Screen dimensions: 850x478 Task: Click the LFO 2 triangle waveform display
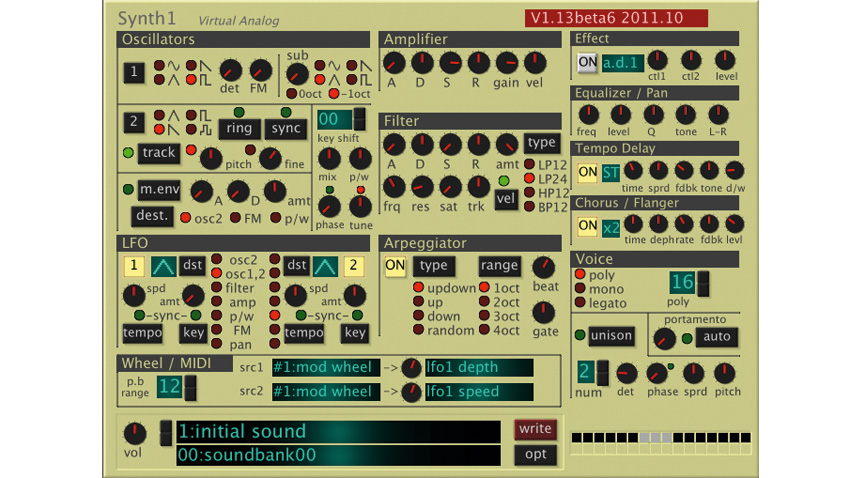click(325, 266)
